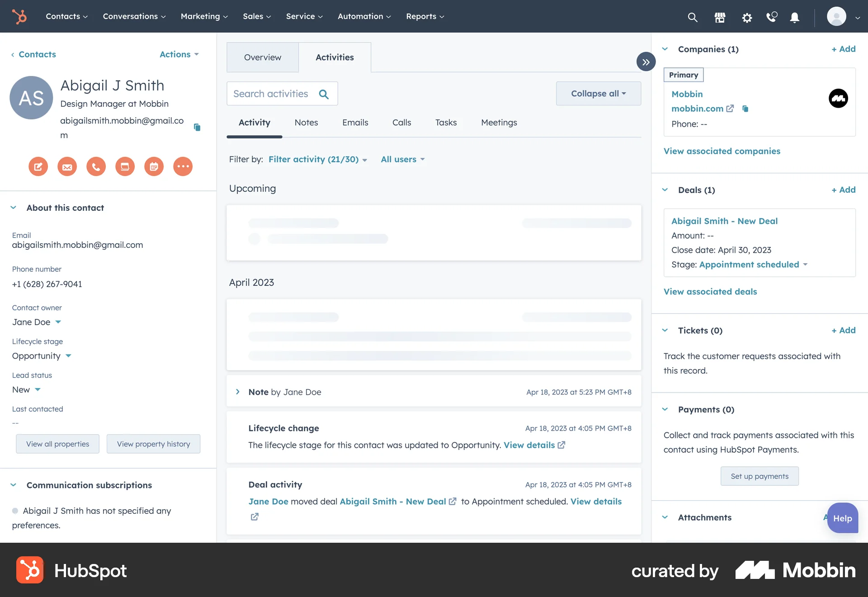Open View associated companies link

coord(722,151)
